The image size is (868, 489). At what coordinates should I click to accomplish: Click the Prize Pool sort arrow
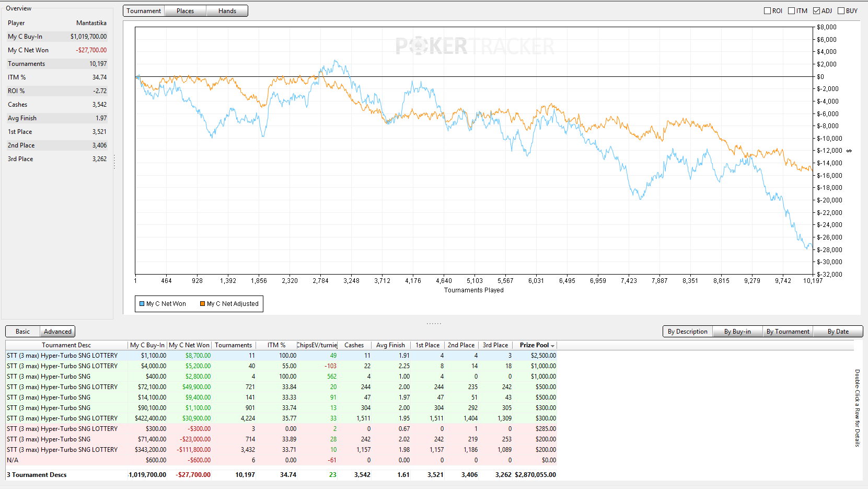[x=552, y=346]
